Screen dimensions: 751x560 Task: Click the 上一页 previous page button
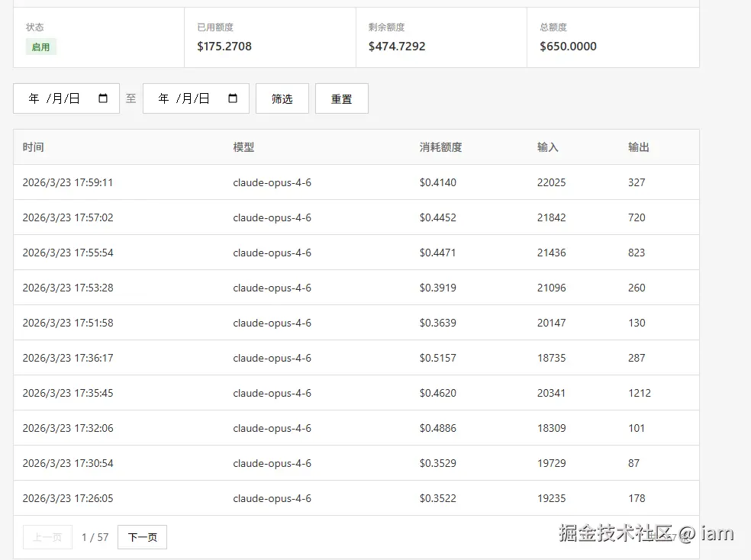(47, 537)
